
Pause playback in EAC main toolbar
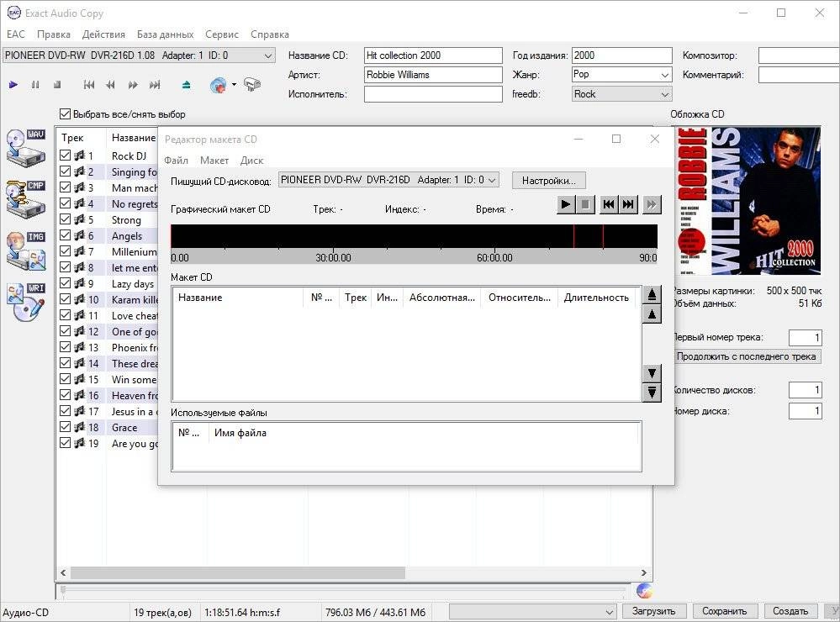(x=35, y=85)
